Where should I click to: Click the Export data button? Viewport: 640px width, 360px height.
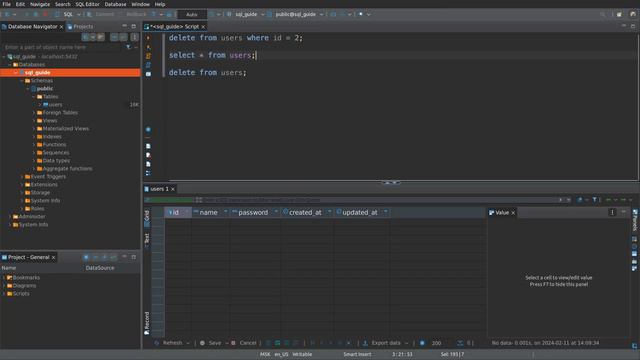[x=382, y=343]
